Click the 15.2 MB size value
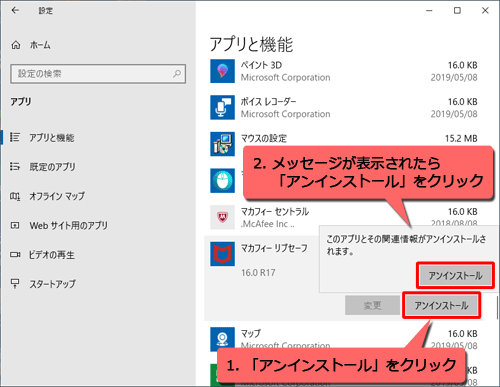This screenshot has width=500, height=387. 461,138
